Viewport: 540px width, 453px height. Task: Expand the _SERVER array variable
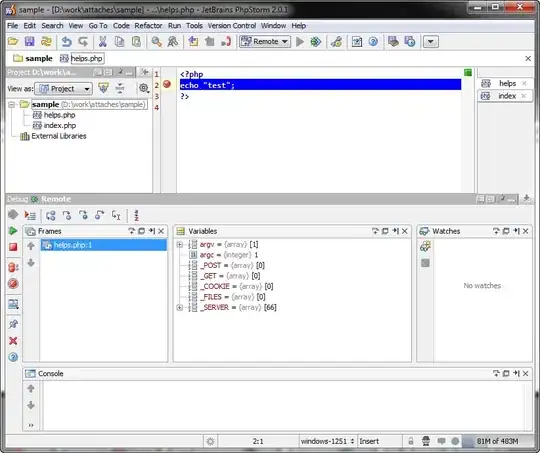179,307
